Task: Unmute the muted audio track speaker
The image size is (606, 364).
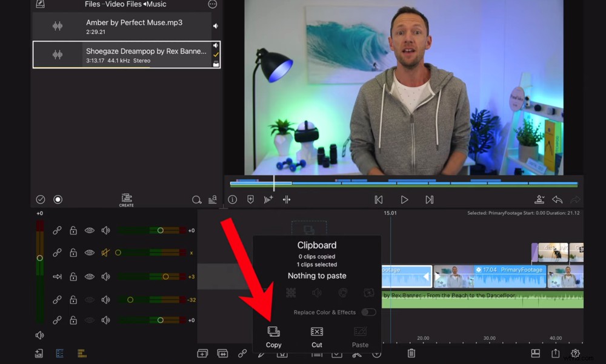Action: point(105,253)
